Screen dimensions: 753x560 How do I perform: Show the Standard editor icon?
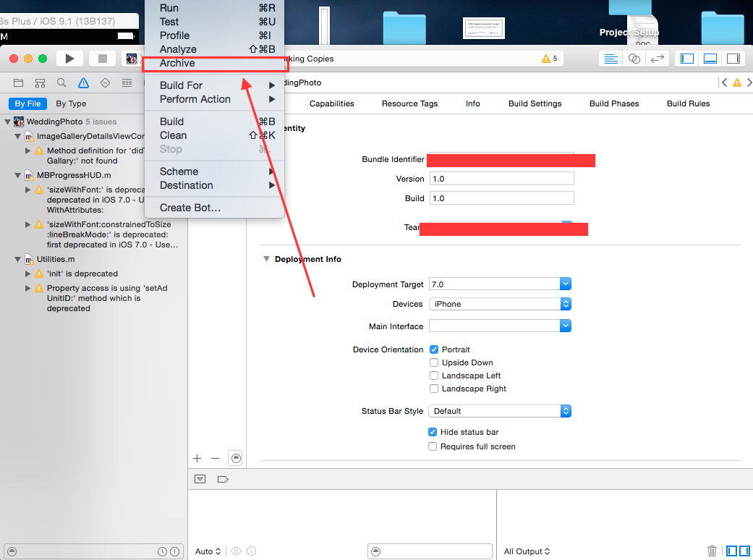[x=611, y=59]
